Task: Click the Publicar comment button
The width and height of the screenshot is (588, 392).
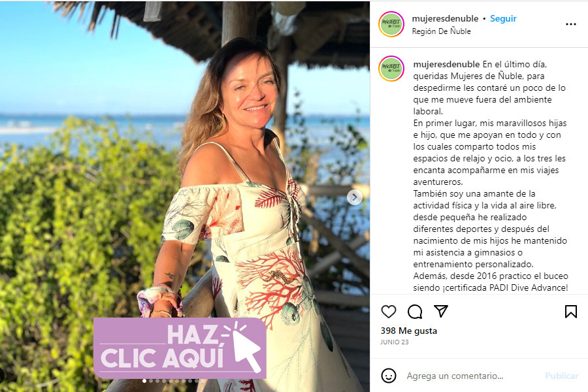Action: pyautogui.click(x=561, y=376)
